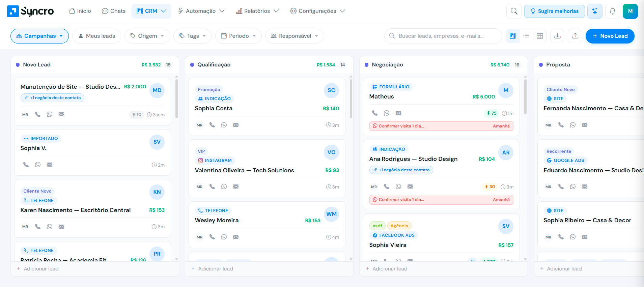Click phone icon on Matheus card

(375, 113)
